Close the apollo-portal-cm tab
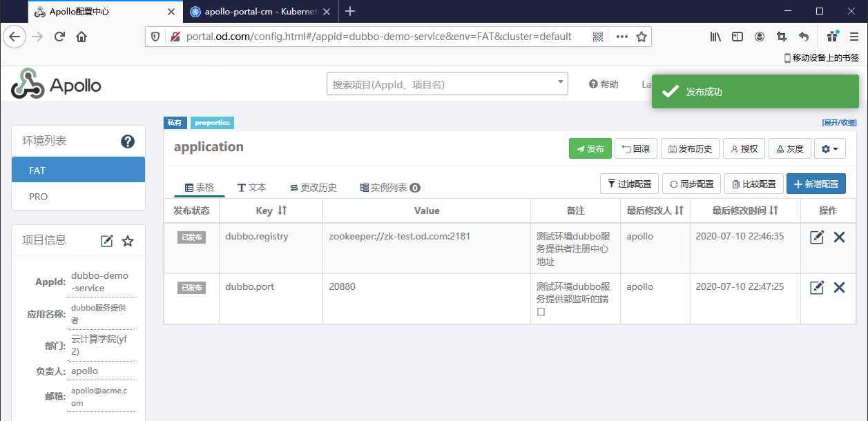Viewport: 868px width, 421px height. click(x=327, y=12)
